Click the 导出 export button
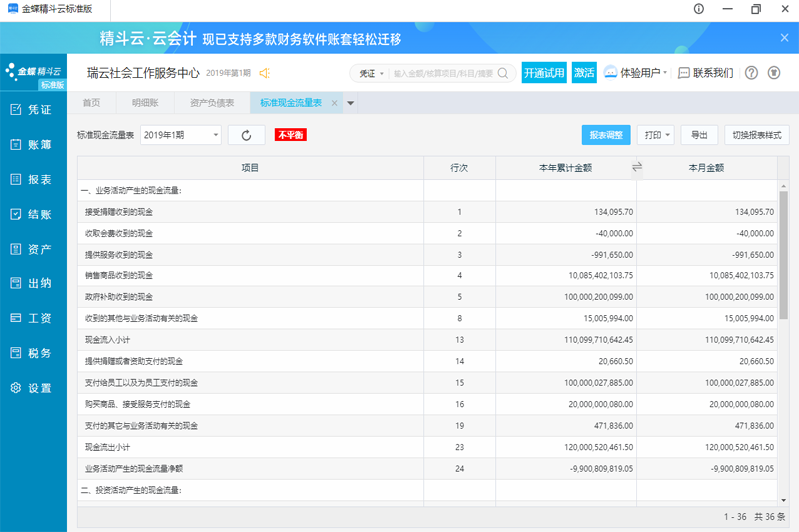Viewport: 799px width, 532px height. coord(699,135)
